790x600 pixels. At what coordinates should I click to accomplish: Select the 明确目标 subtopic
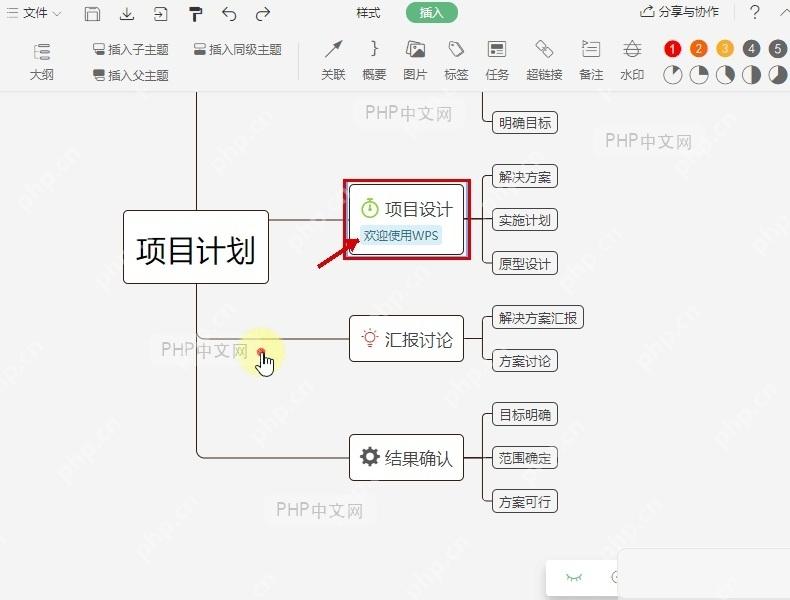point(524,122)
